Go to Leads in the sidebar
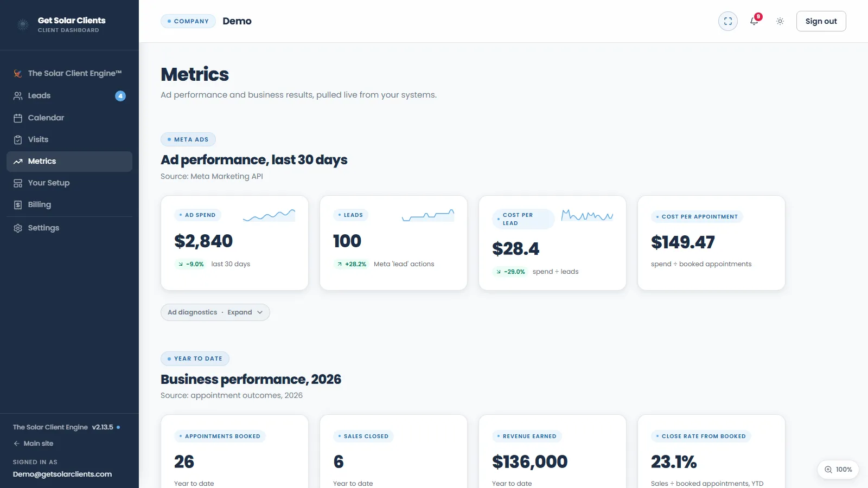The width and height of the screenshot is (868, 488). (x=69, y=96)
